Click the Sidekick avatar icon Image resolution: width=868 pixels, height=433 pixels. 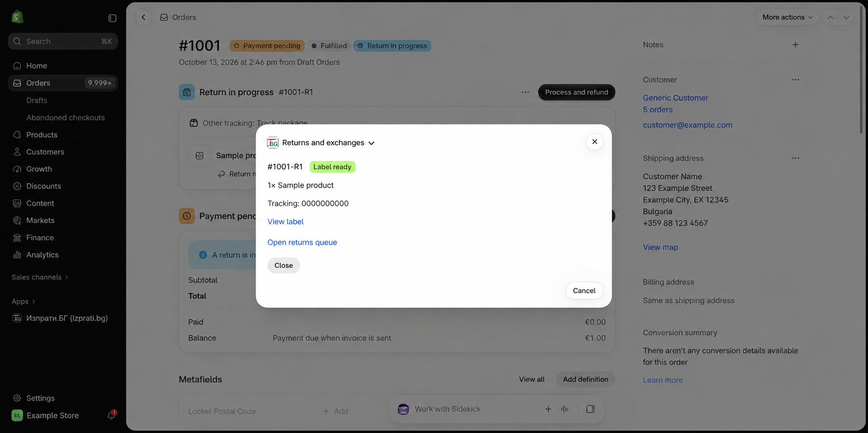coord(403,409)
